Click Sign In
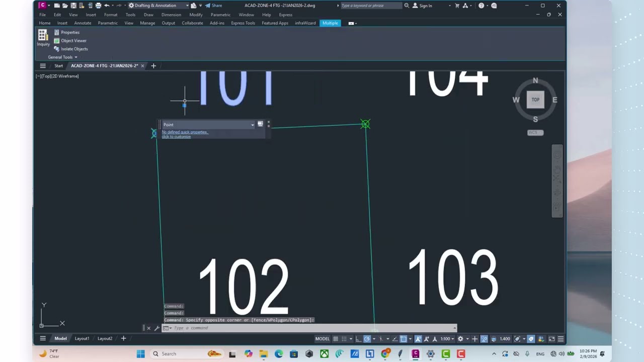The width and height of the screenshot is (644, 362). [422, 6]
